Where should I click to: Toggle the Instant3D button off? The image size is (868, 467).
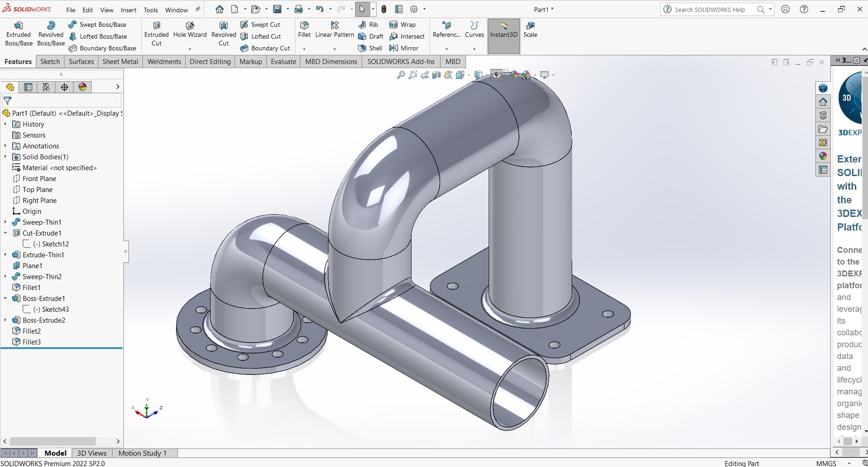coord(504,30)
